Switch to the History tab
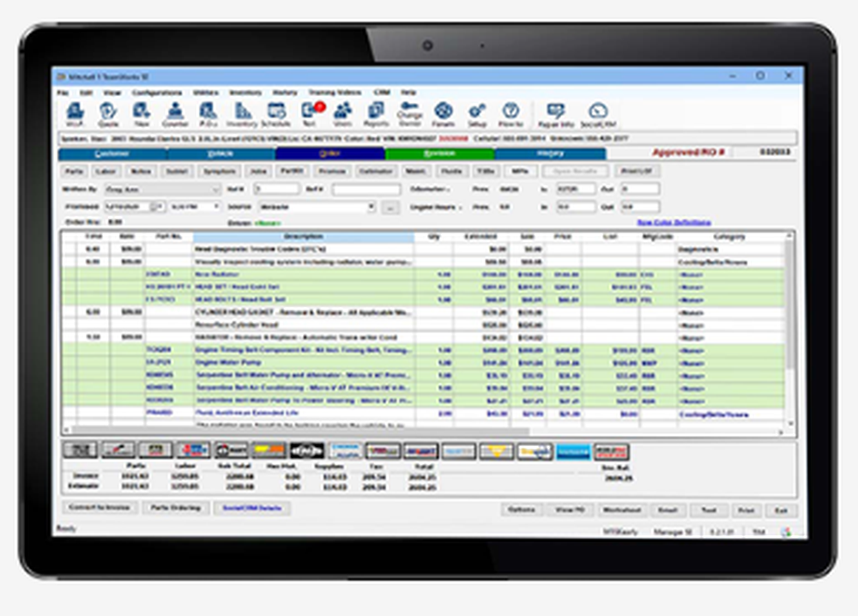This screenshot has width=858, height=616. point(550,154)
